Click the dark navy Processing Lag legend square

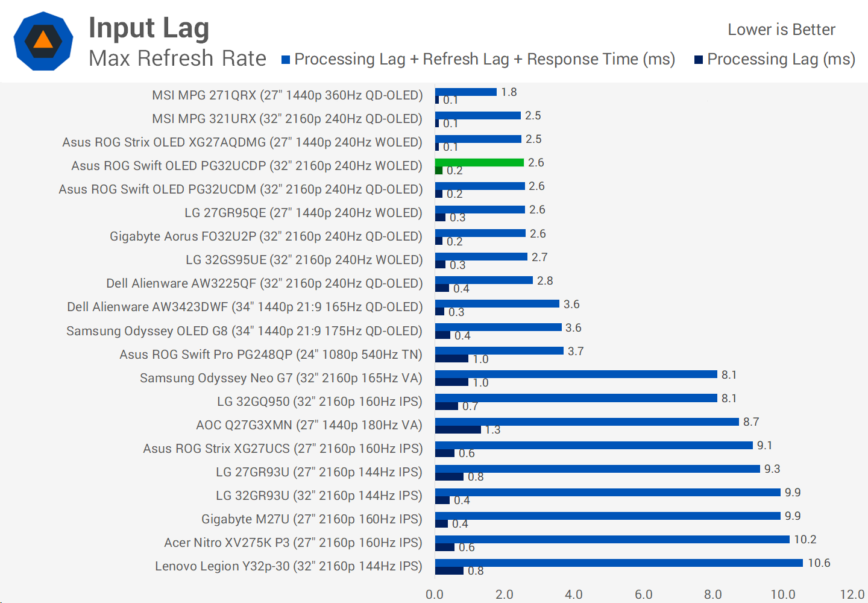699,60
